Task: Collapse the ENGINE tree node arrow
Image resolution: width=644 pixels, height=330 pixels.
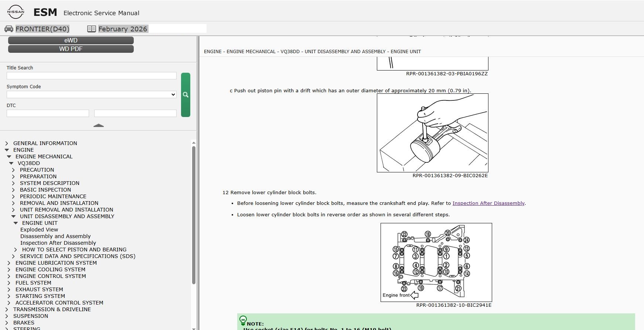Action: [x=7, y=150]
